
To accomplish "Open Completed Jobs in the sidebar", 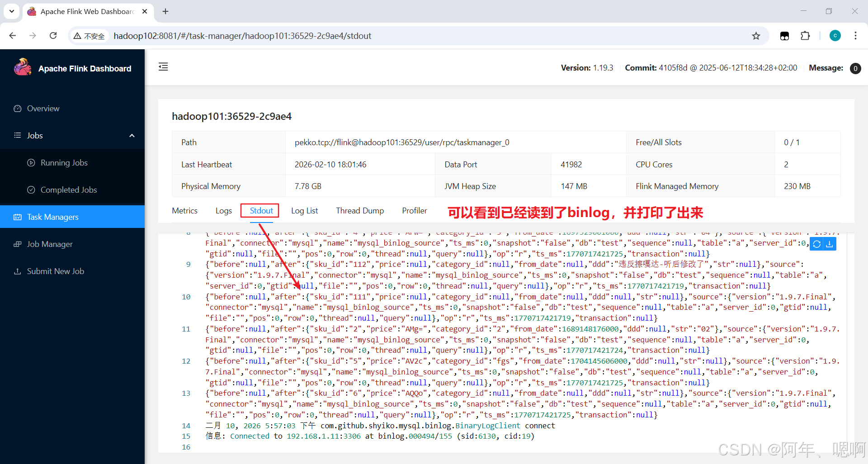I will click(72, 190).
